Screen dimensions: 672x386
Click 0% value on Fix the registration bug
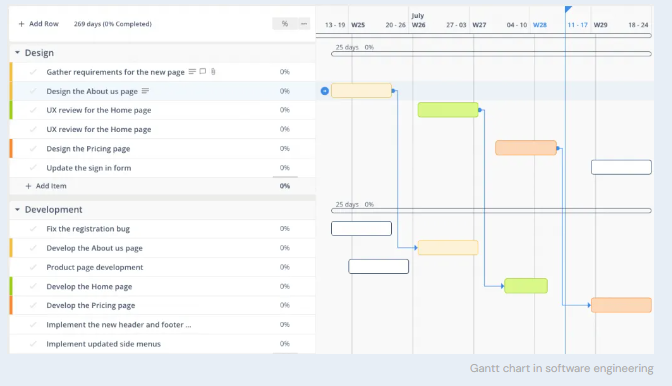(285, 229)
